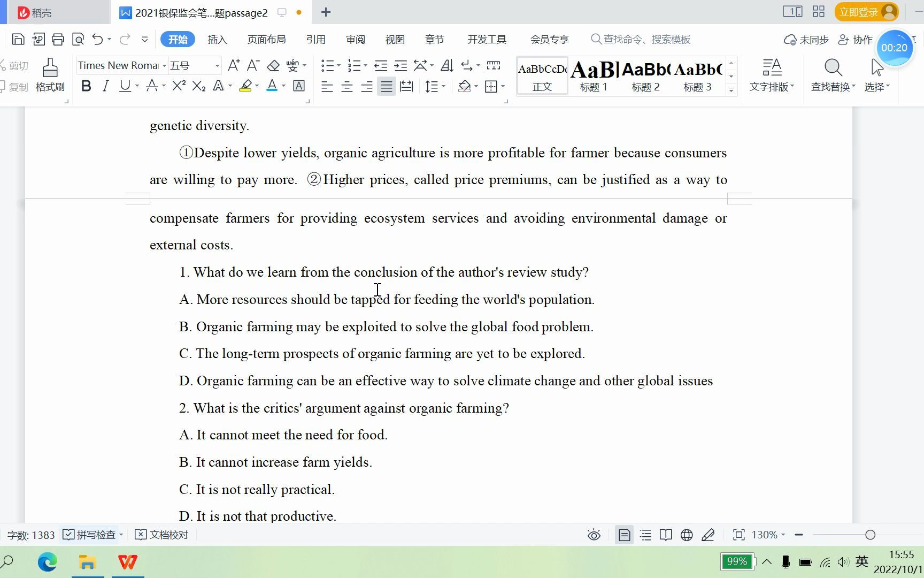Screen dimensions: 924x578
Task: Open Find and Replace (查找替换)
Action: [x=833, y=75]
